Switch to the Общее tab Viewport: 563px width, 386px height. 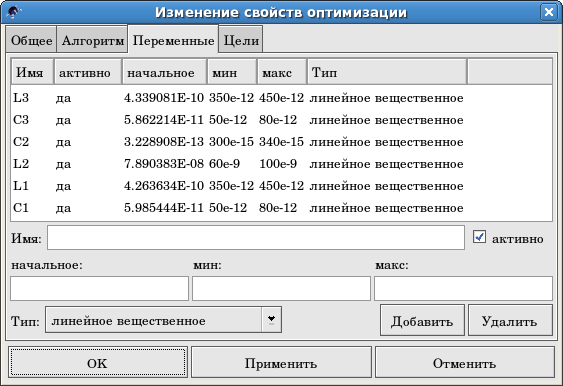pos(32,40)
